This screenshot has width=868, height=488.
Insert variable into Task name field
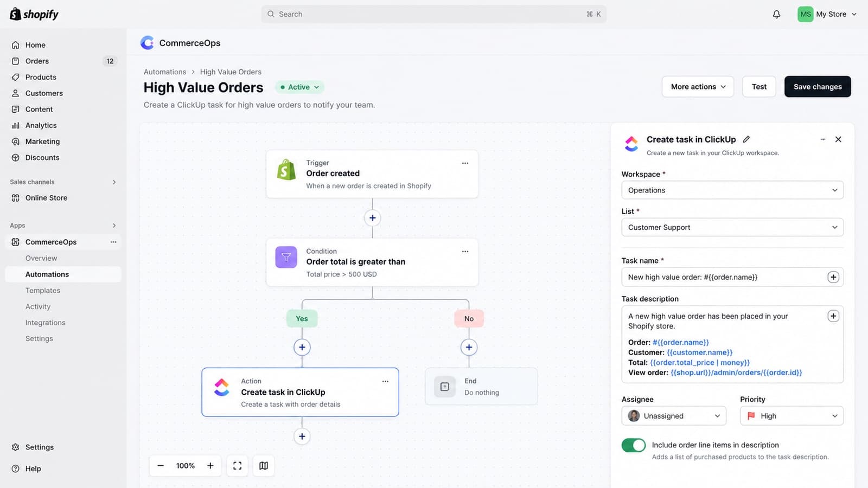click(x=833, y=277)
